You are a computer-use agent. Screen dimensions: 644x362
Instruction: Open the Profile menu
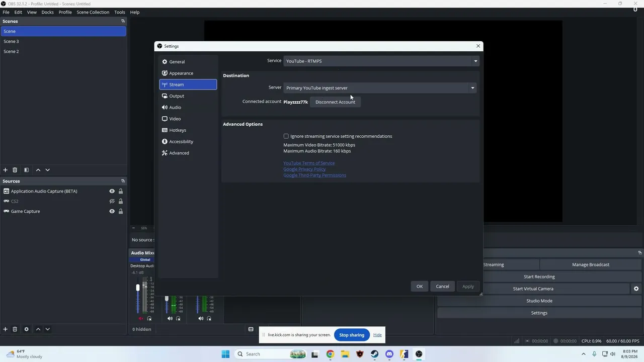coord(65,12)
